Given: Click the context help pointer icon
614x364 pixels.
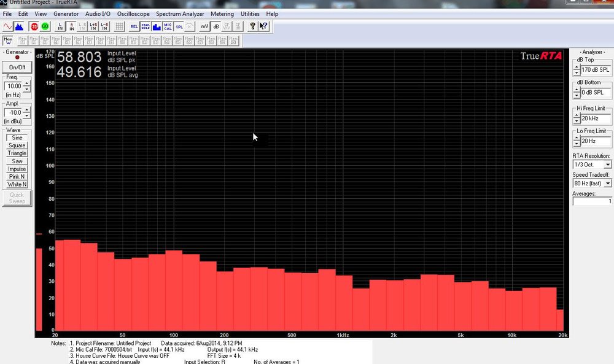Looking at the screenshot, I should point(263,26).
